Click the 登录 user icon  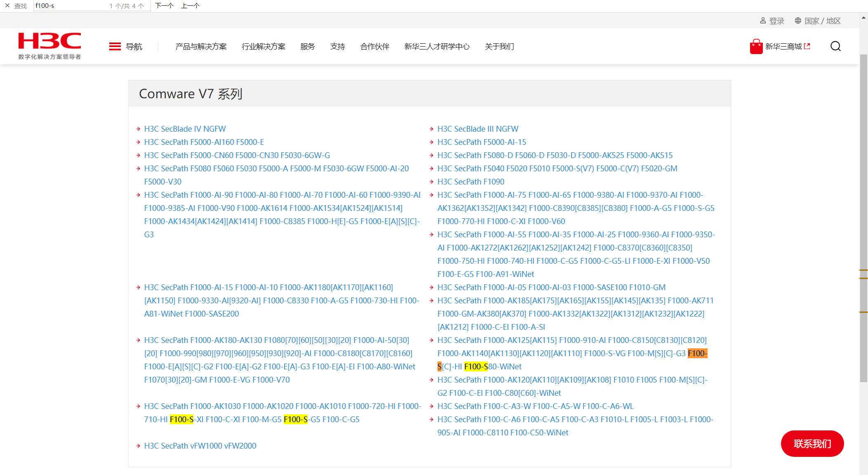tap(763, 21)
